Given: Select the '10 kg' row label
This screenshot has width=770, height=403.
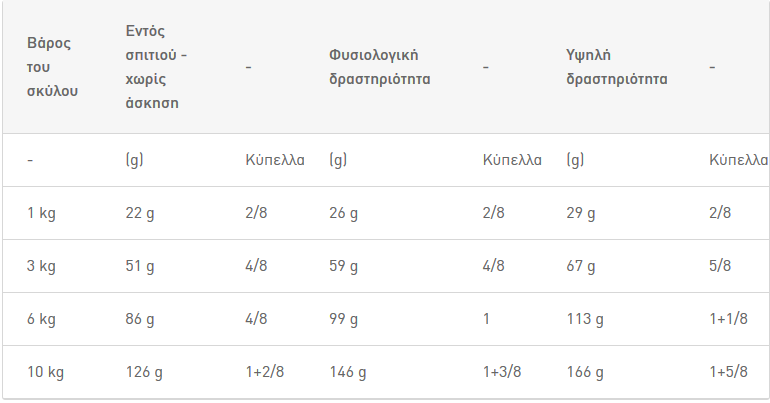Looking at the screenshot, I should [45, 372].
